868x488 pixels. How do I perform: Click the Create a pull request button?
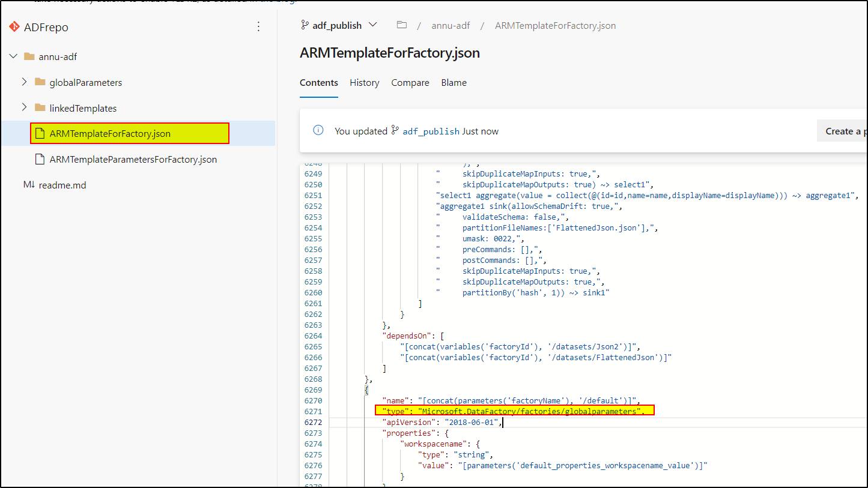[x=842, y=131]
